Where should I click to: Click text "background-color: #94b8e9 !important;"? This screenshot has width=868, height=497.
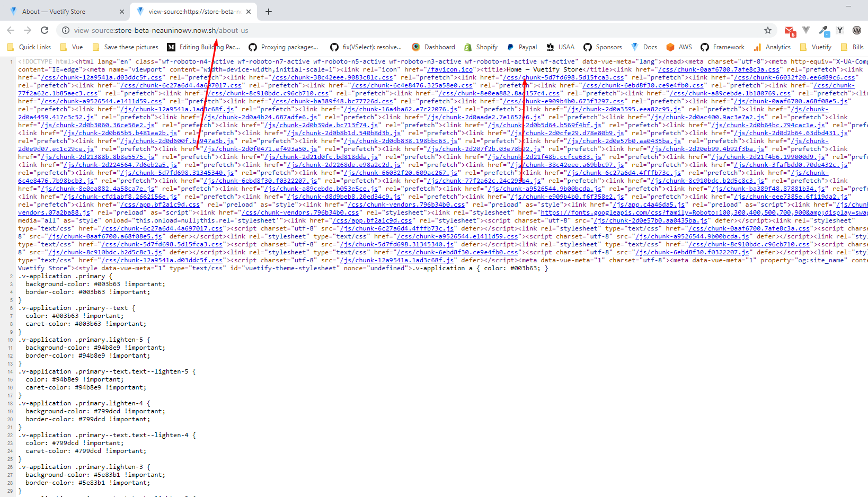(x=95, y=348)
